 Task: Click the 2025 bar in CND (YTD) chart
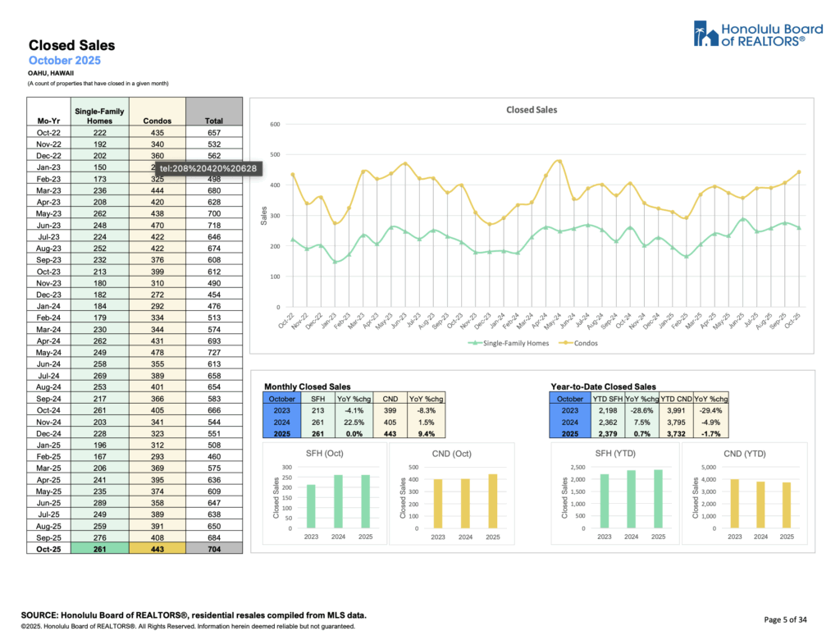click(x=786, y=505)
